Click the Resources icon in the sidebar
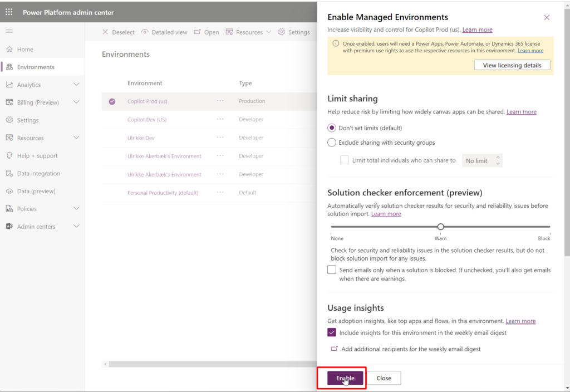The width and height of the screenshot is (570, 392). [9, 138]
